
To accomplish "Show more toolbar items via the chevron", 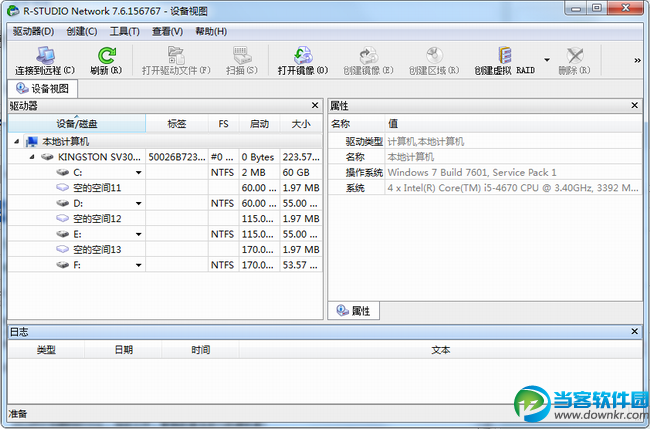I will (637, 61).
